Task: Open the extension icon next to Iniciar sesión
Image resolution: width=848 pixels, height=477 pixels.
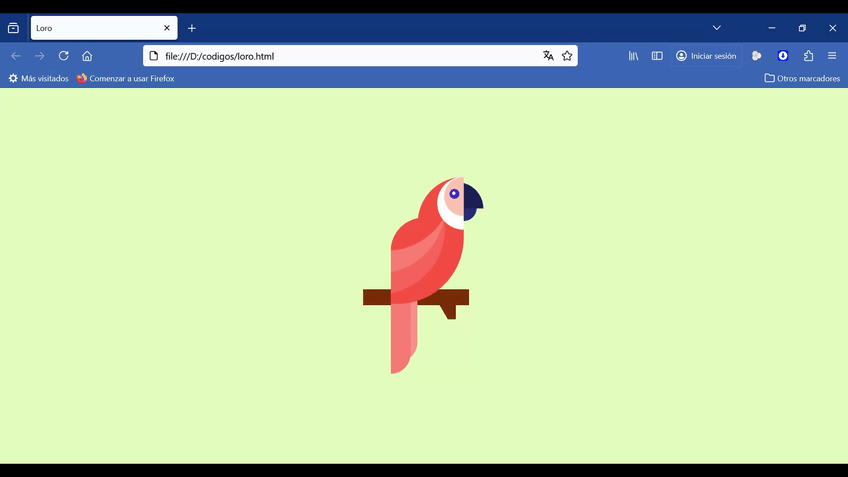Action: (757, 56)
